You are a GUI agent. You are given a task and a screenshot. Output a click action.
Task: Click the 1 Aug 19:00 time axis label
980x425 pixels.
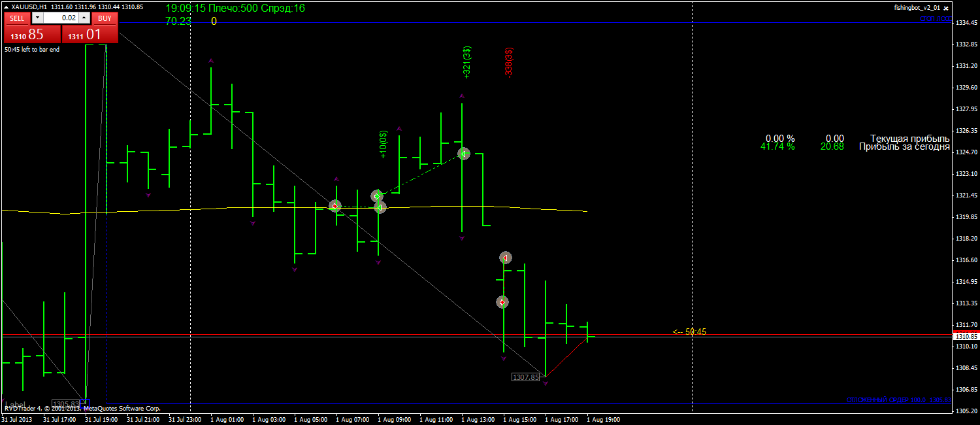(x=604, y=420)
